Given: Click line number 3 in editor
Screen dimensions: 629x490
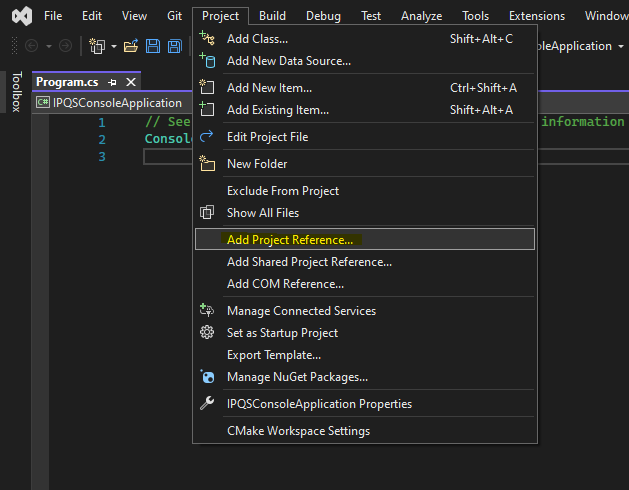Looking at the screenshot, I should pos(102,156).
